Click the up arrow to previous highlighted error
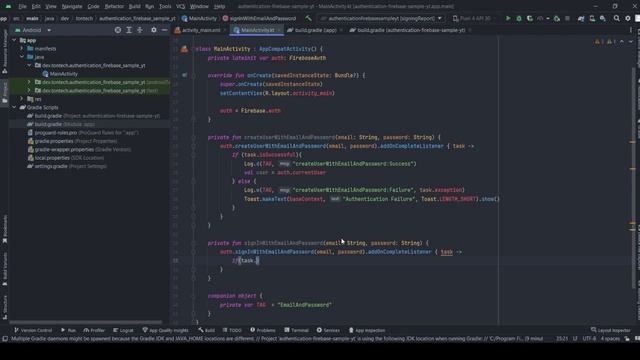This screenshot has width=640, height=360. pos(622,42)
